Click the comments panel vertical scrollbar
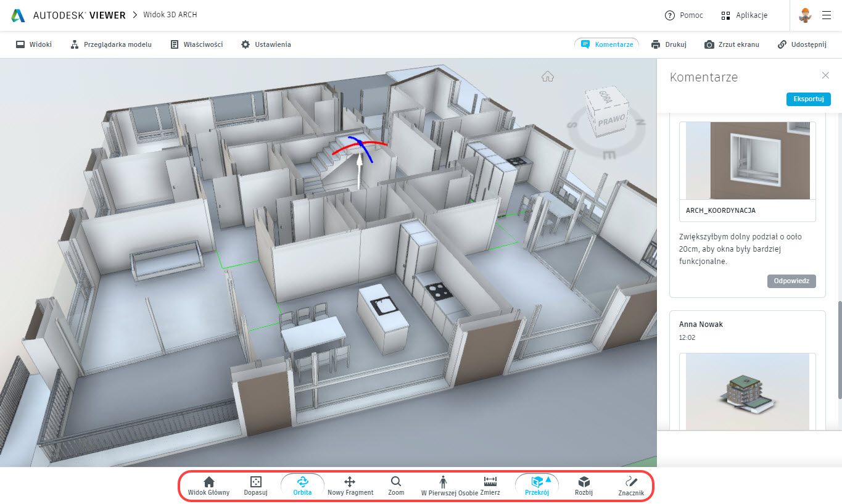This screenshot has height=504, width=842. tap(839, 349)
